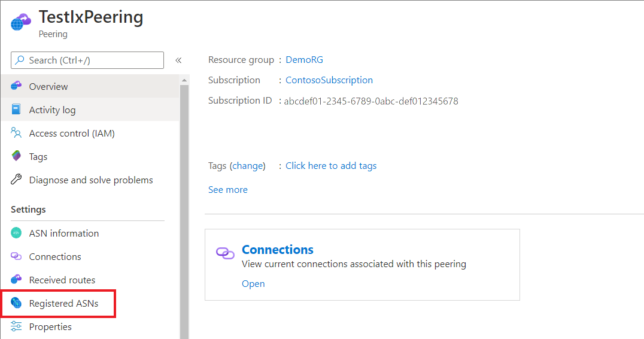Open the DemoRG resource group link

pyautogui.click(x=304, y=59)
